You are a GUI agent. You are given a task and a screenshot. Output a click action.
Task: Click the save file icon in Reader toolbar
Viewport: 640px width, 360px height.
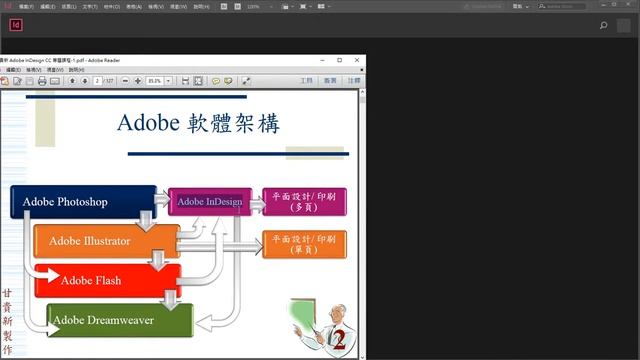pos(30,81)
